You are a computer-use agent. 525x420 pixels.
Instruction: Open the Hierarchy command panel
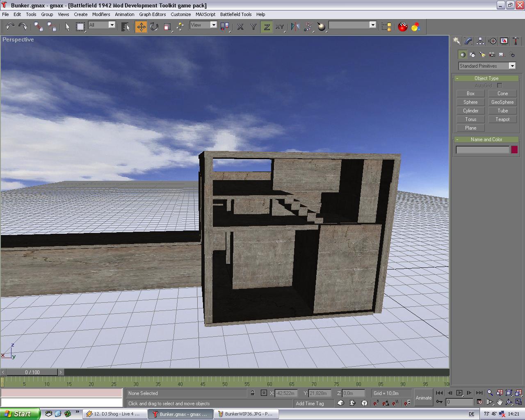pos(480,41)
